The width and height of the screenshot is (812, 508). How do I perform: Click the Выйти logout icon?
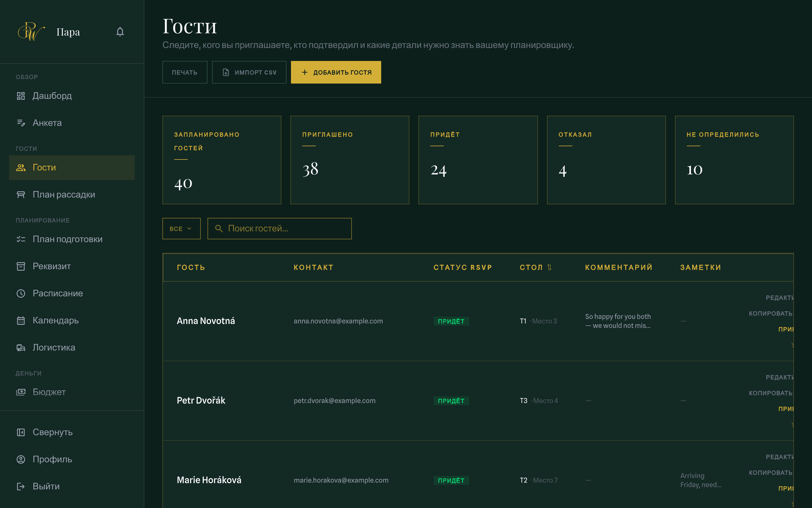click(x=21, y=487)
